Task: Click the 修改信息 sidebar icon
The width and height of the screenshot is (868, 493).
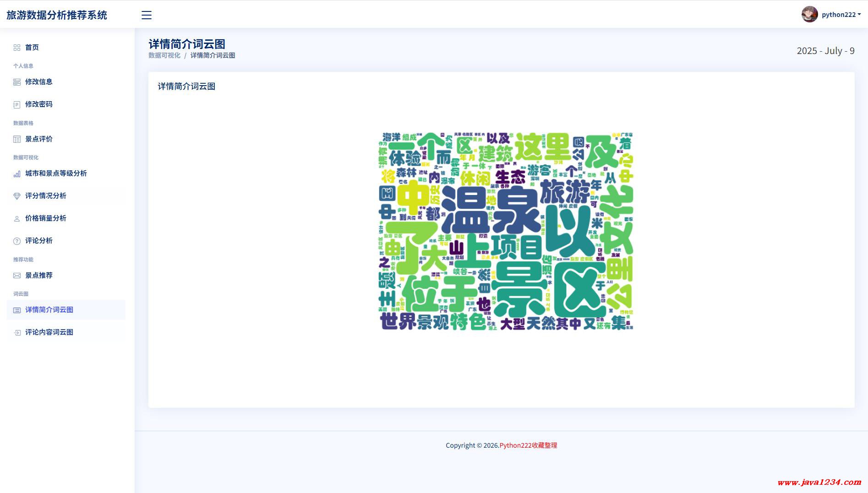Action: 17,82
